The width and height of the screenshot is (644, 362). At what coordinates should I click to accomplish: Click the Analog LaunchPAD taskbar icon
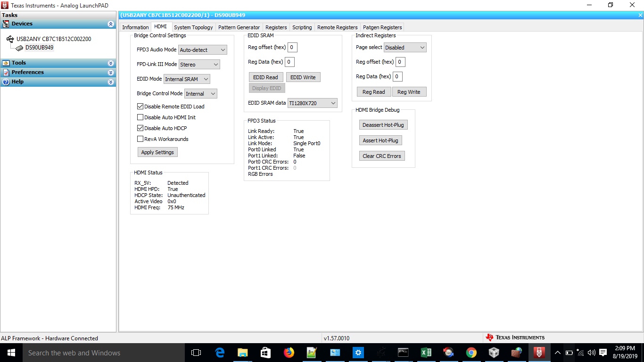point(539,353)
